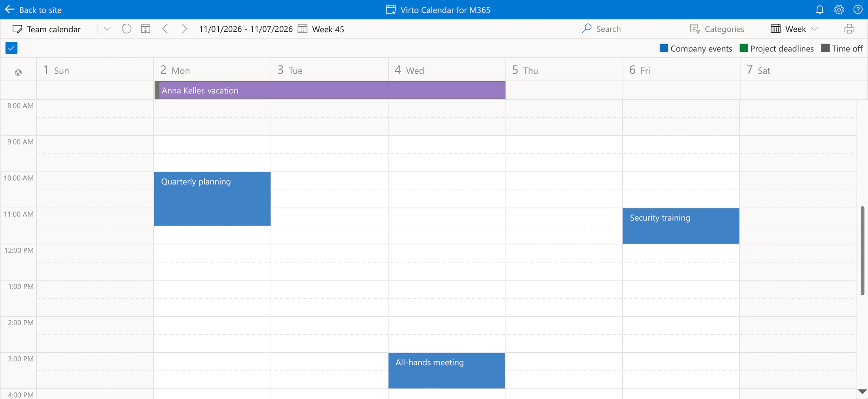This screenshot has height=399, width=868.
Task: Select the 6 Fri day header
Action: [682, 69]
